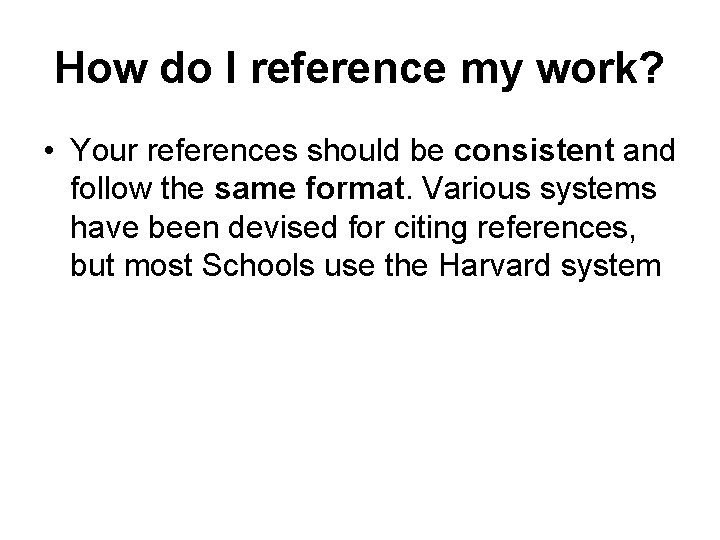The height and width of the screenshot is (540, 720).
Task: Click the bullet point marker
Action: pyautogui.click(x=49, y=151)
